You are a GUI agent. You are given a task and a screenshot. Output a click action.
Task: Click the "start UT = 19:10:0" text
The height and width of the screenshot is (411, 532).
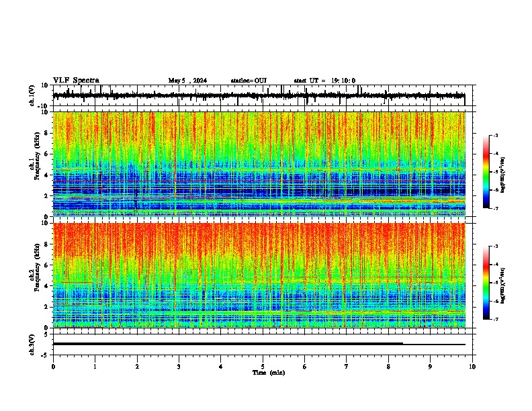324,81
